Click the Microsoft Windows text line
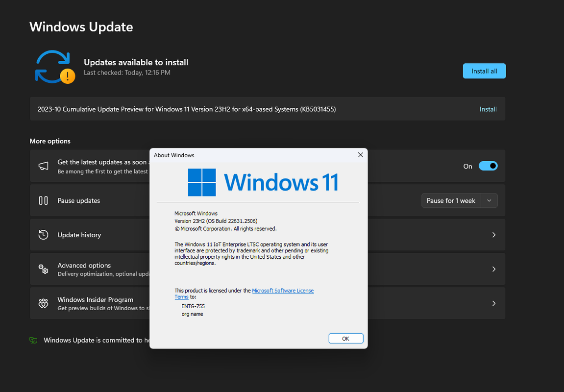The image size is (564, 392). (196, 213)
